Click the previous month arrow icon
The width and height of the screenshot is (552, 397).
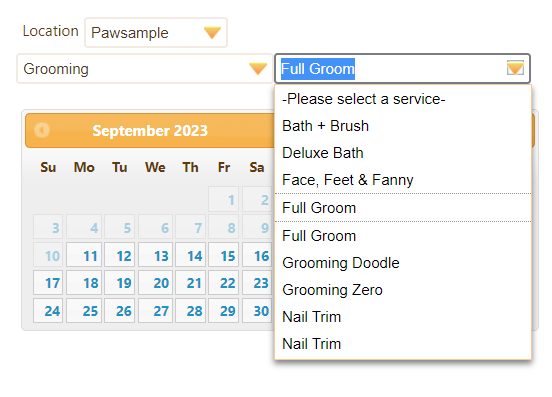pos(42,130)
